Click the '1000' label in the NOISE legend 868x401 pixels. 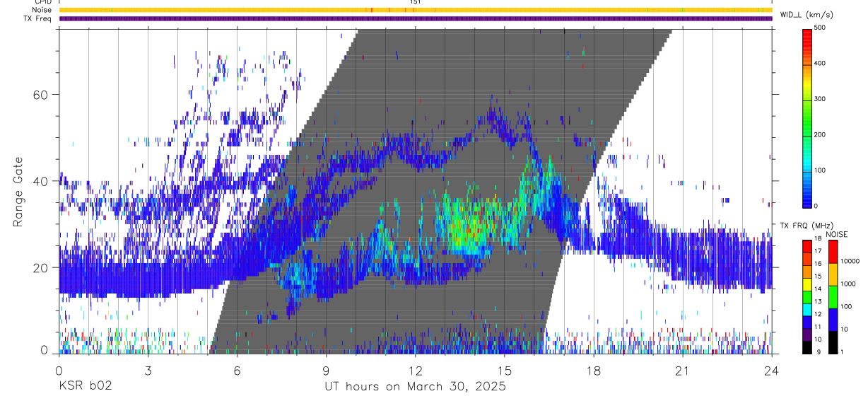(848, 284)
